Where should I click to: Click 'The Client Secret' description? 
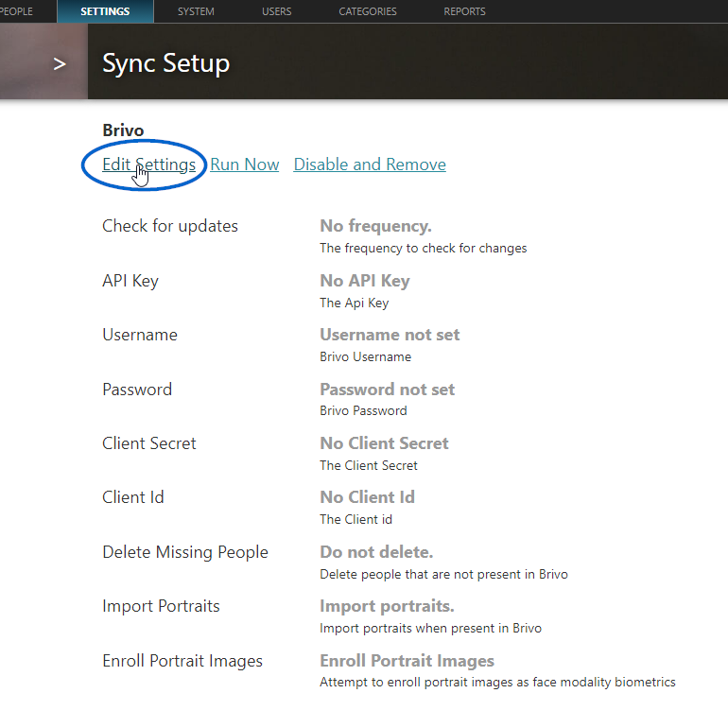tap(369, 465)
